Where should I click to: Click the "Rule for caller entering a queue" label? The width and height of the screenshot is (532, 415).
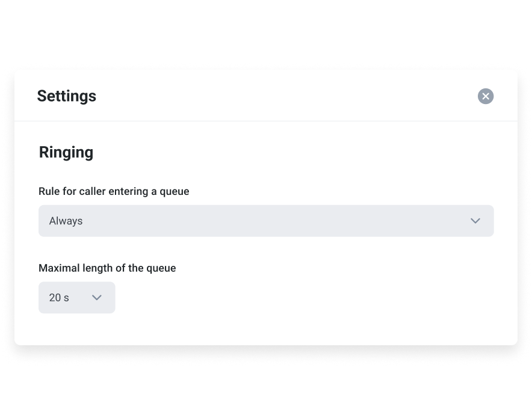coord(114,191)
